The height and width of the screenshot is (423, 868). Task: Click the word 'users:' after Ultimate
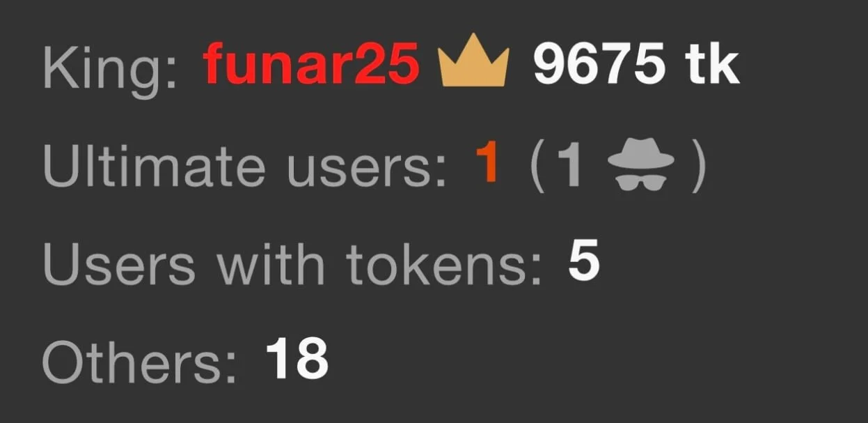point(364,171)
